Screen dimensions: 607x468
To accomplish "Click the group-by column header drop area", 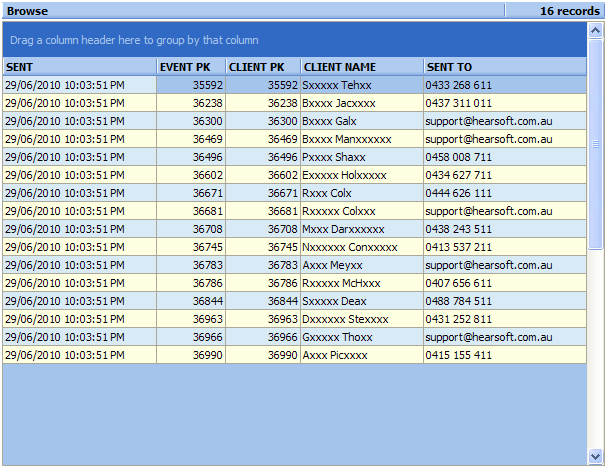I will click(x=295, y=40).
